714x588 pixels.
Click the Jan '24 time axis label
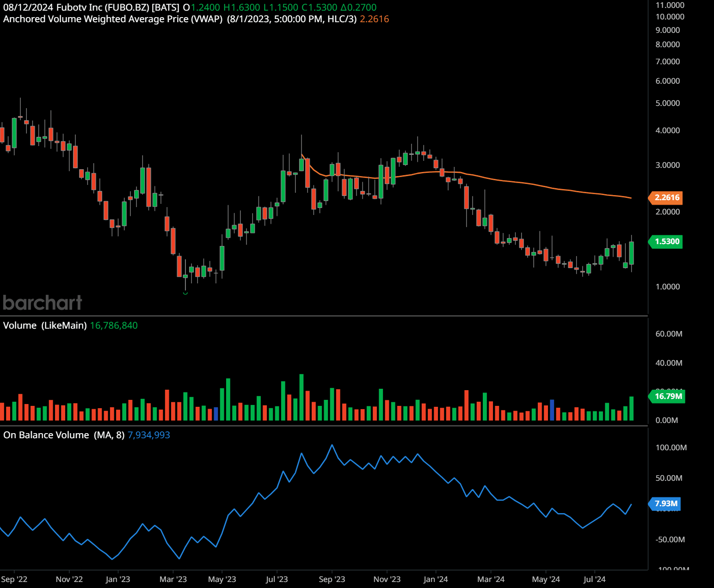(x=436, y=579)
